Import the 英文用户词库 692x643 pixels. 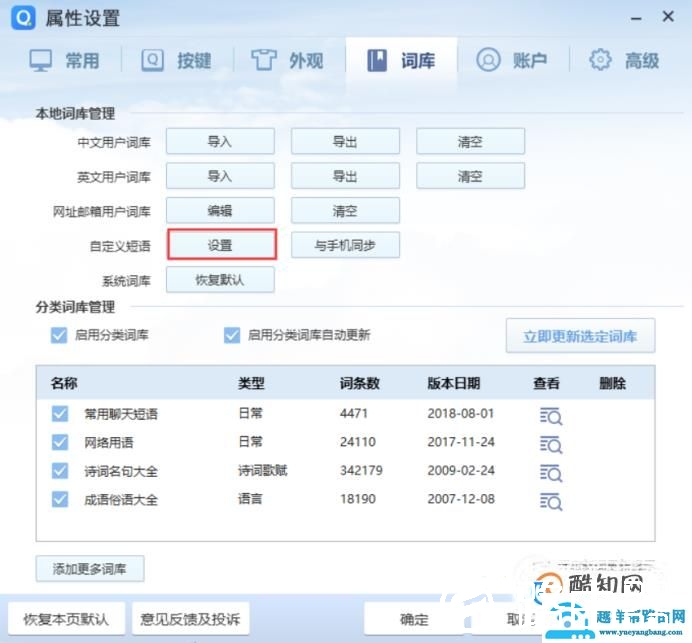tap(220, 176)
